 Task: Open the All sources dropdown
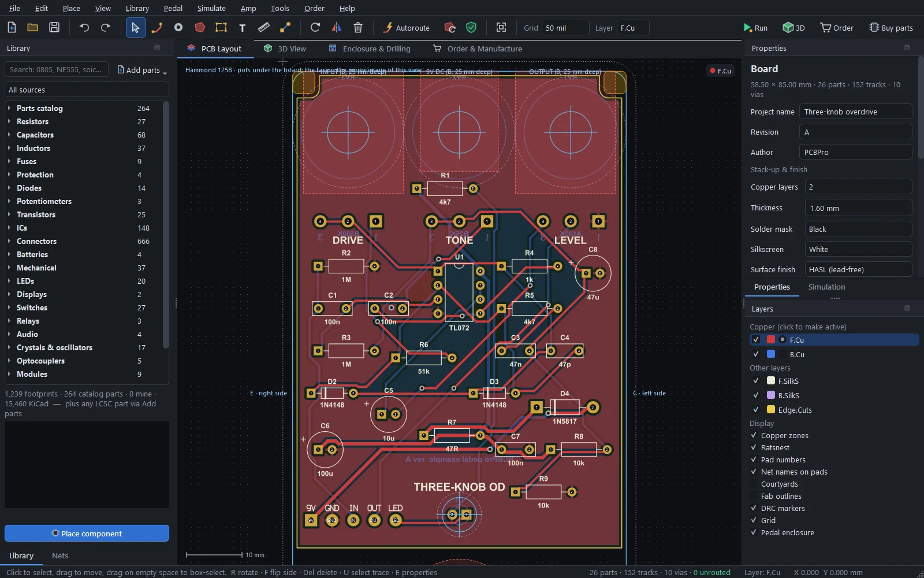coord(87,90)
